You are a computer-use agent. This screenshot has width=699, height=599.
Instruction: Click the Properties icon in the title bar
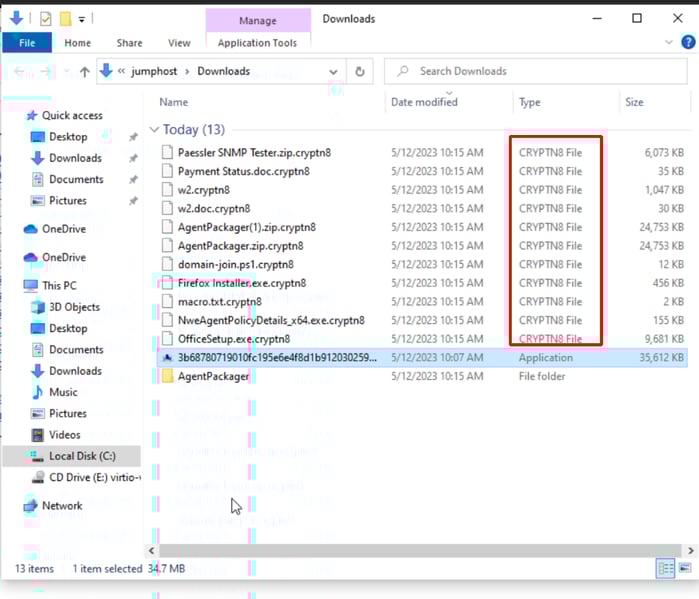point(46,18)
